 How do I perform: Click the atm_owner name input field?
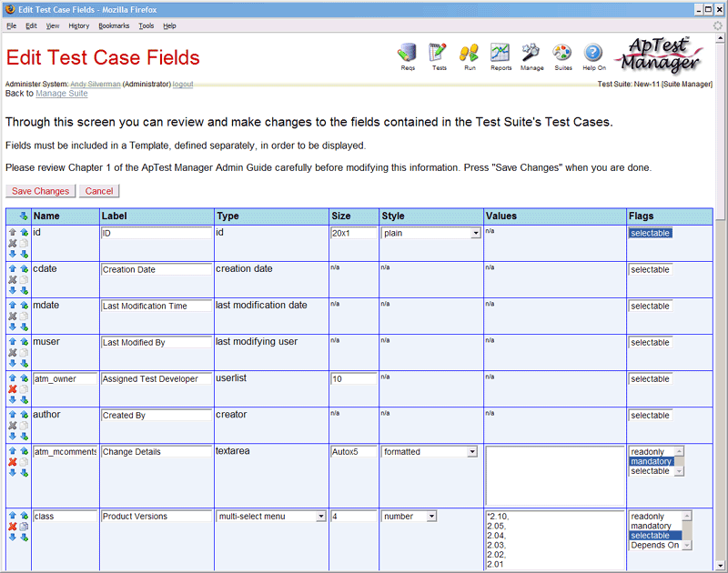click(65, 378)
